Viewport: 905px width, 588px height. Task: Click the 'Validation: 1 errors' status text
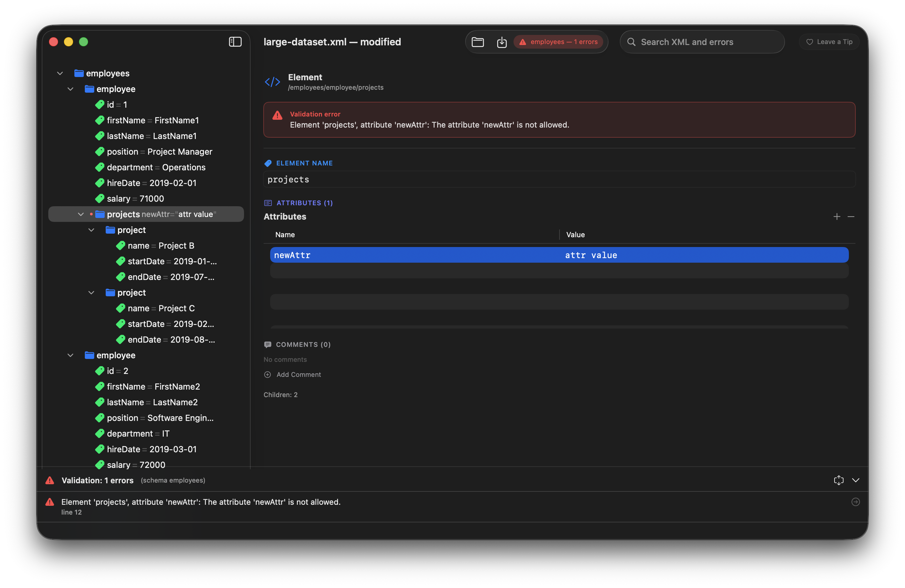click(x=97, y=480)
